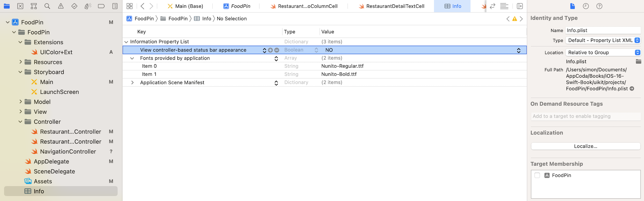Open the AppDelegate file
The width and height of the screenshot is (644, 201).
(51, 161)
